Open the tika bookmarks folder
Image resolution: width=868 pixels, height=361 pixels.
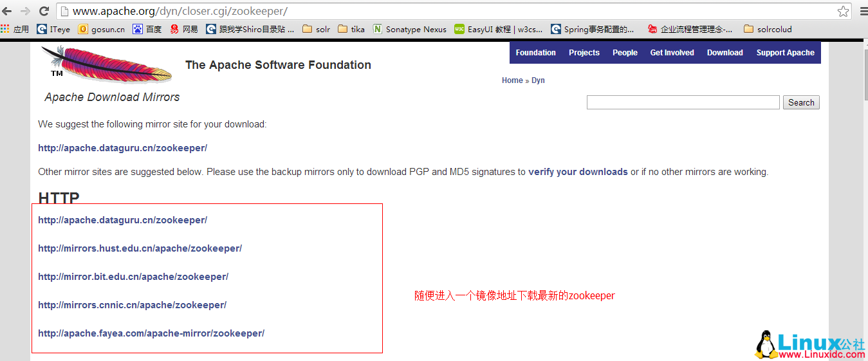click(x=351, y=29)
